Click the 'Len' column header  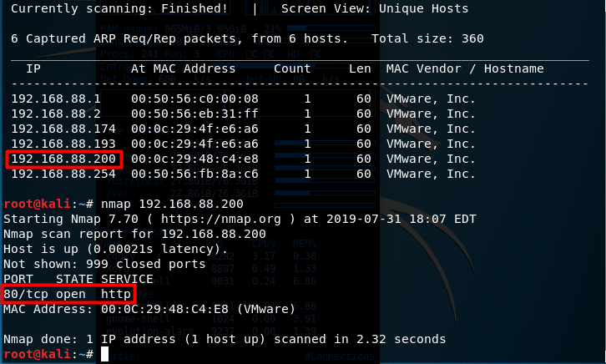(x=360, y=68)
